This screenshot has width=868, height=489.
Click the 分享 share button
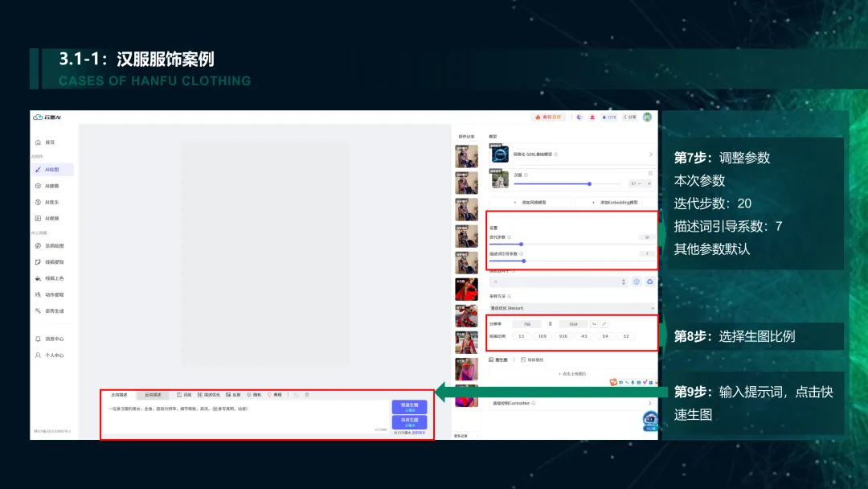pyautogui.click(x=630, y=117)
